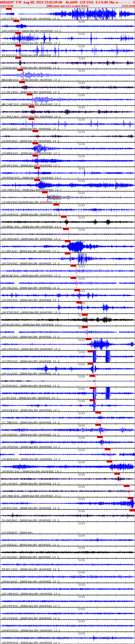This screenshot has height=644, width=135.
Task: Select the TA A04D BHZ station label
Action: [30, 141]
